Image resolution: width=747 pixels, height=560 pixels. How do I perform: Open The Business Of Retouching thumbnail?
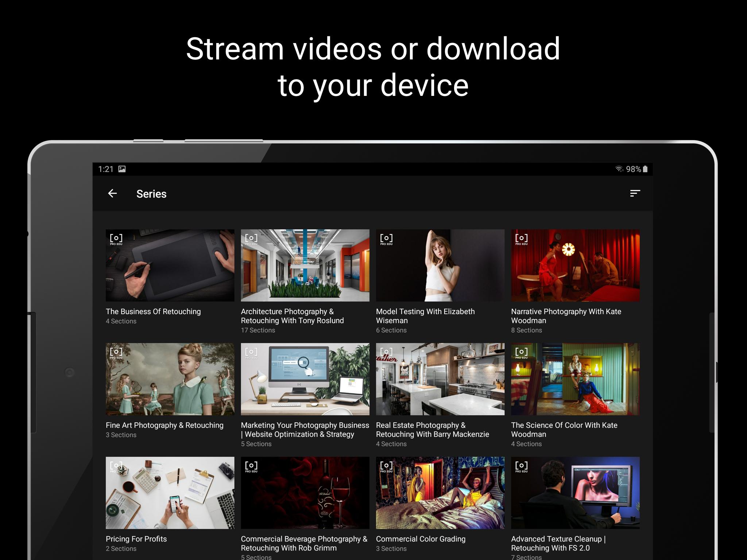(x=170, y=265)
